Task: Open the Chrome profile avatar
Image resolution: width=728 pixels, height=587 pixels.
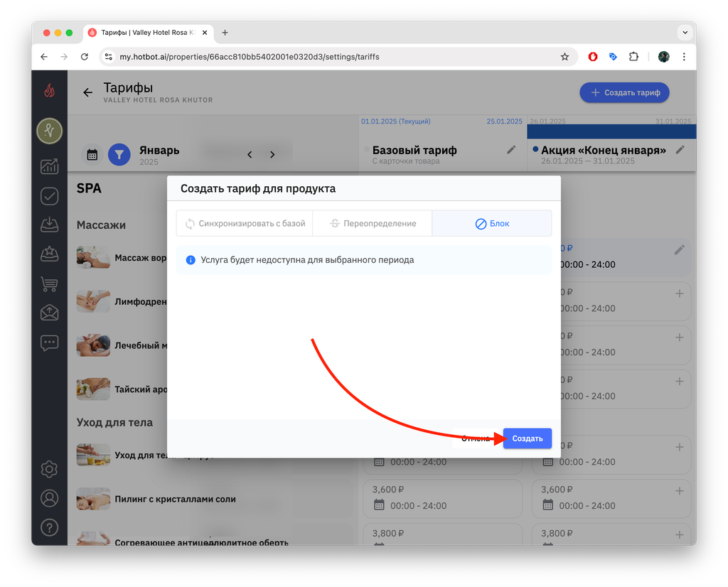Action: coord(663,57)
